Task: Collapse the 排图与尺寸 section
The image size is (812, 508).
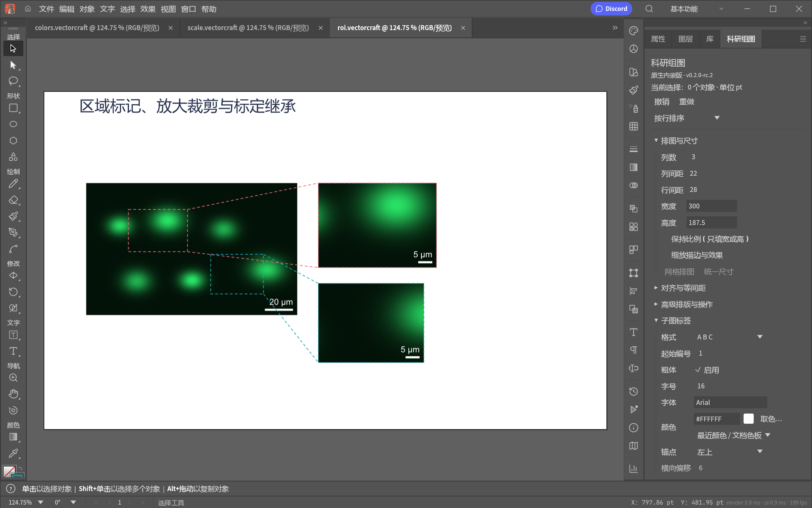Action: pos(679,141)
